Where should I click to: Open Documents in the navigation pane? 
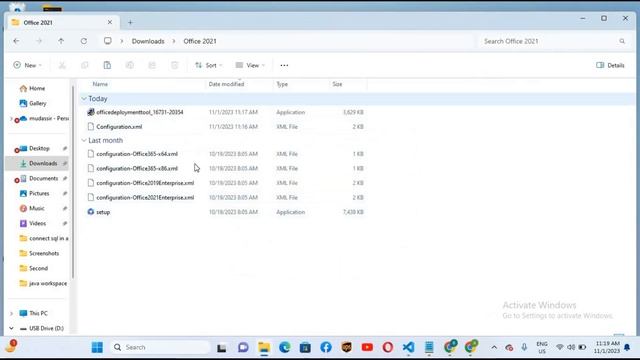pos(39,179)
